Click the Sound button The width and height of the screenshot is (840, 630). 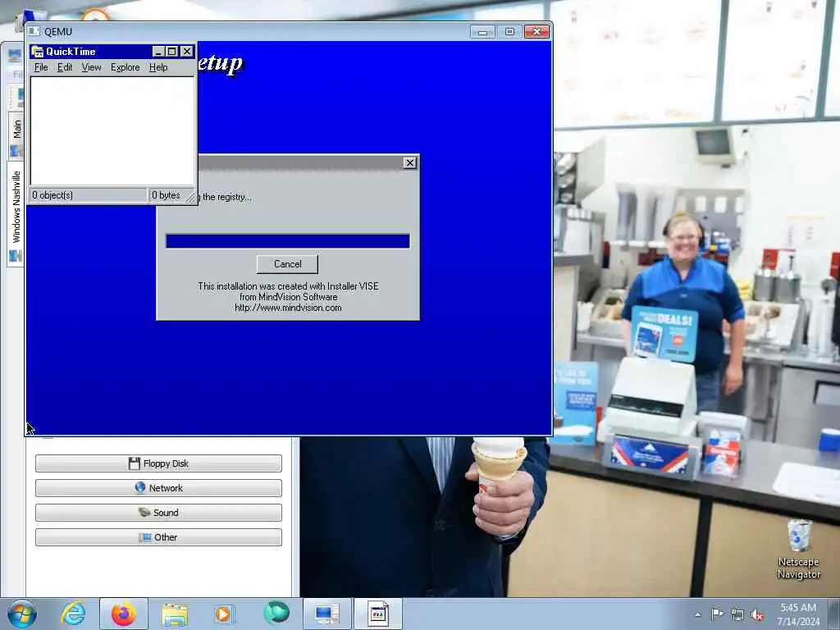(x=158, y=513)
